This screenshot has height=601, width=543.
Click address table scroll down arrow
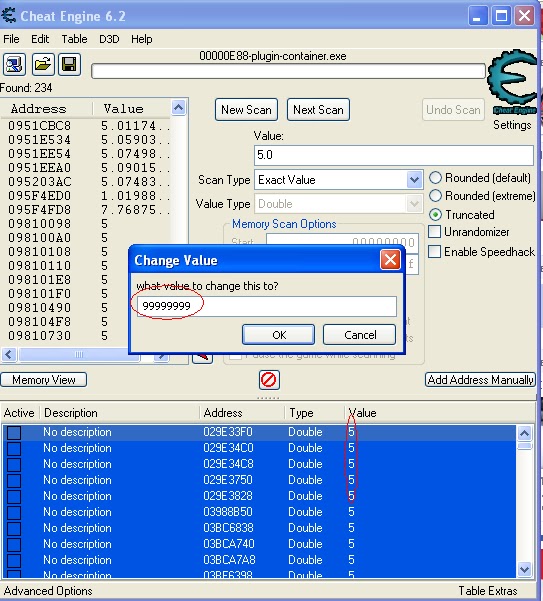[524, 569]
